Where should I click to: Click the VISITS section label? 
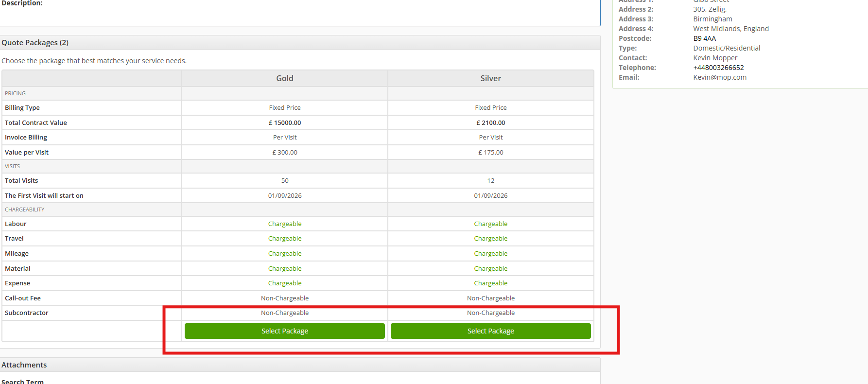point(12,166)
